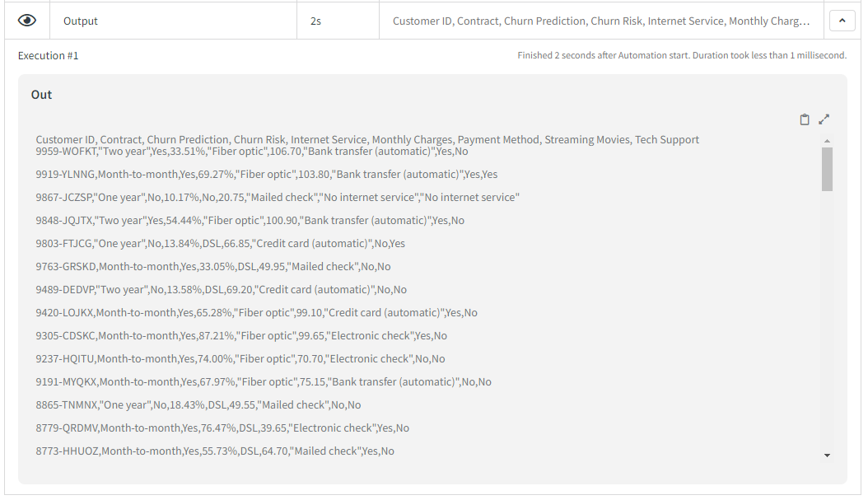The height and width of the screenshot is (500, 868).
Task: Expand output with the diagonal arrows icon
Action: click(x=824, y=119)
